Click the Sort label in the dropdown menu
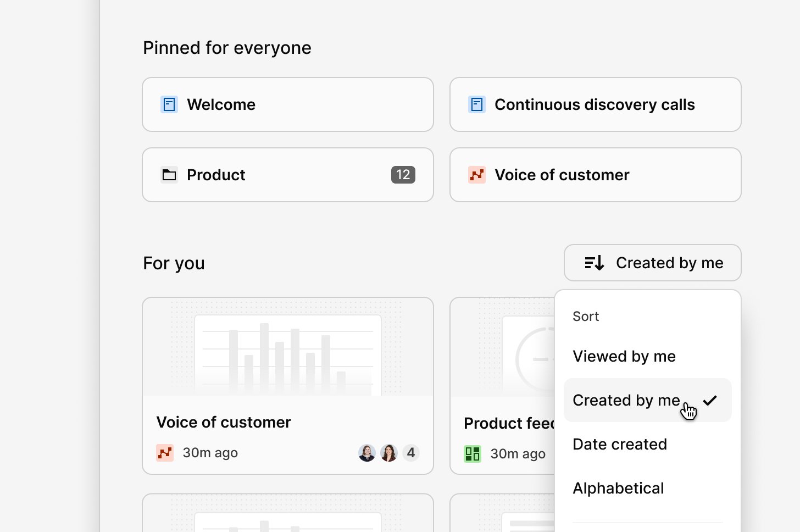Image resolution: width=800 pixels, height=532 pixels. coord(586,317)
